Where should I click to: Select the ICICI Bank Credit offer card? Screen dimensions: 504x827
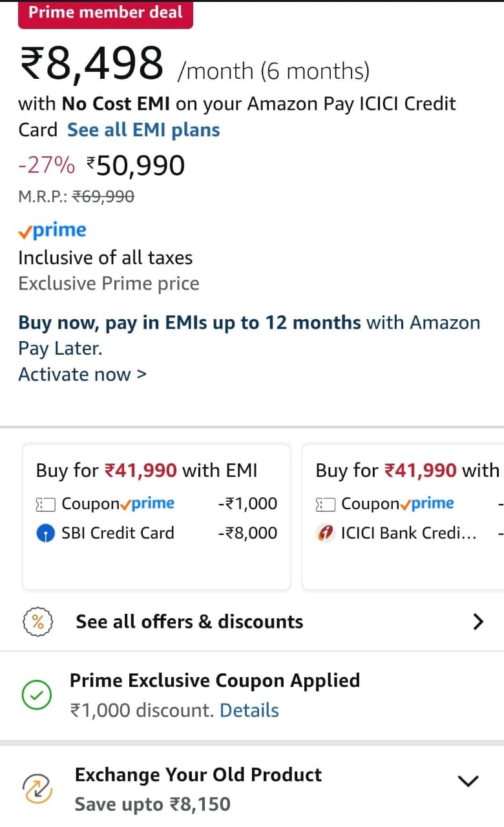[403, 516]
